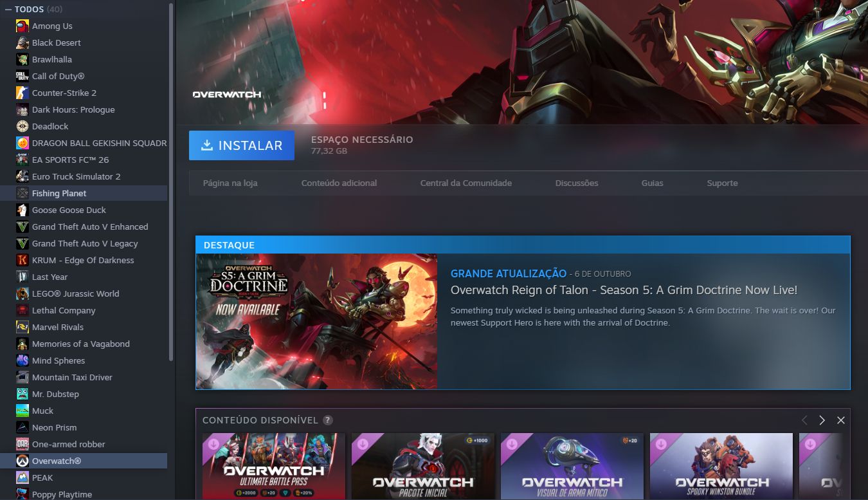
Task: Open the Guias tab
Action: tap(652, 183)
